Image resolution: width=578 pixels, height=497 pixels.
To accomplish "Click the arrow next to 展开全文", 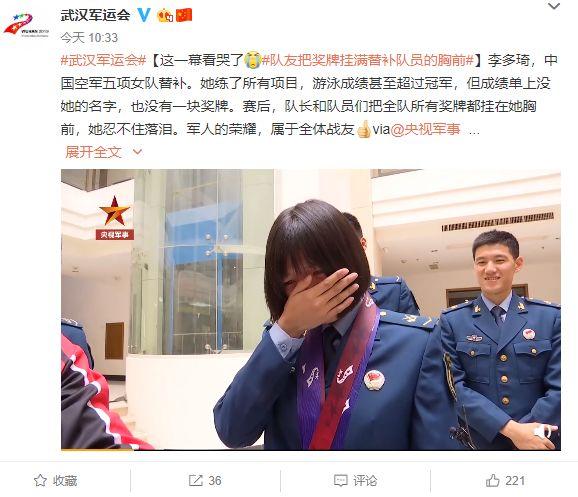I will (137, 152).
